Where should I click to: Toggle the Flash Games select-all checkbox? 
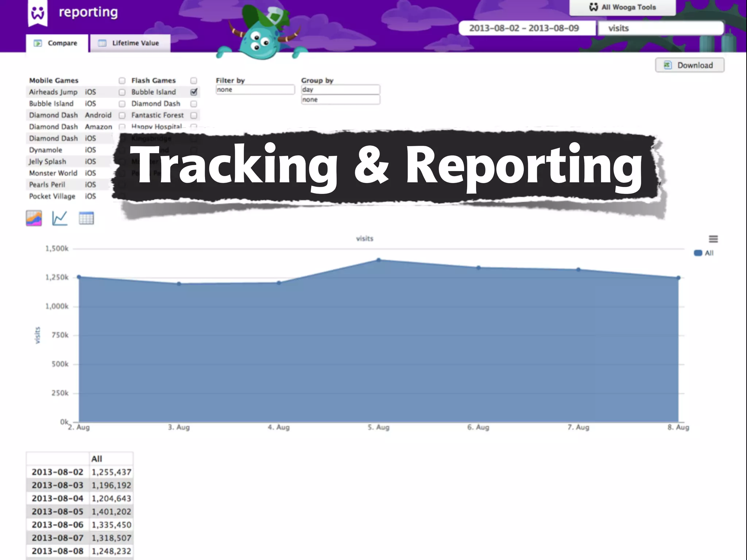(x=194, y=81)
